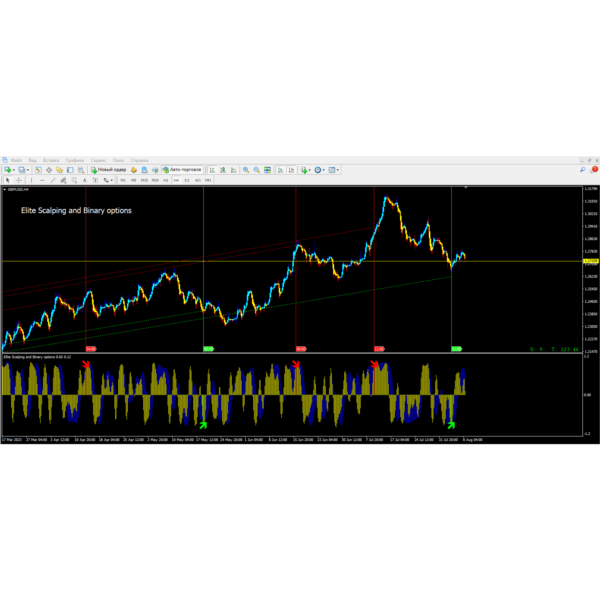Switch to M5 timeframe

click(134, 180)
